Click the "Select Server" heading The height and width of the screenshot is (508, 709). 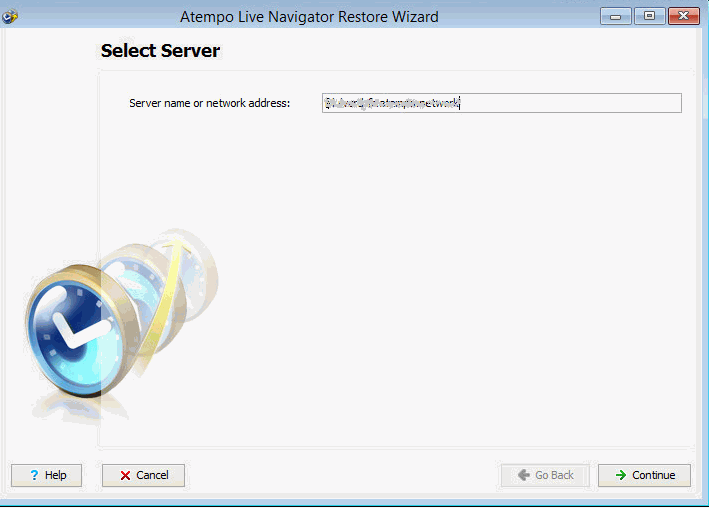161,51
